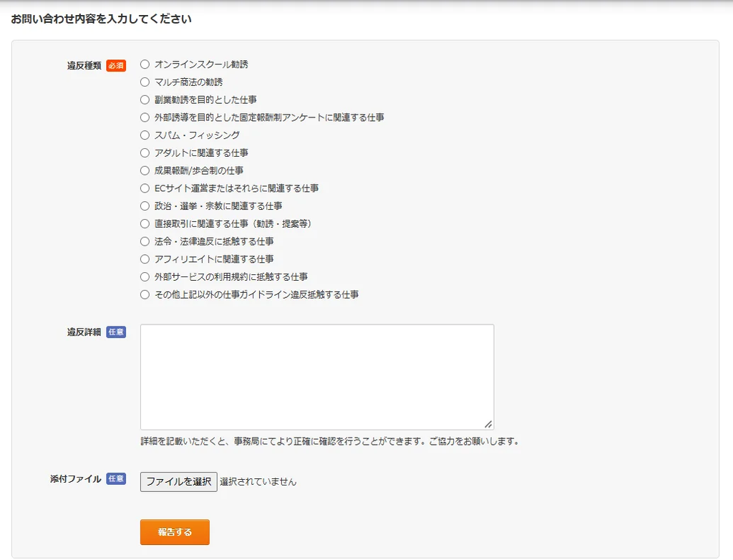The width and height of the screenshot is (733, 560).
Task: Click the 添付ファイル field label
Action: 76,478
